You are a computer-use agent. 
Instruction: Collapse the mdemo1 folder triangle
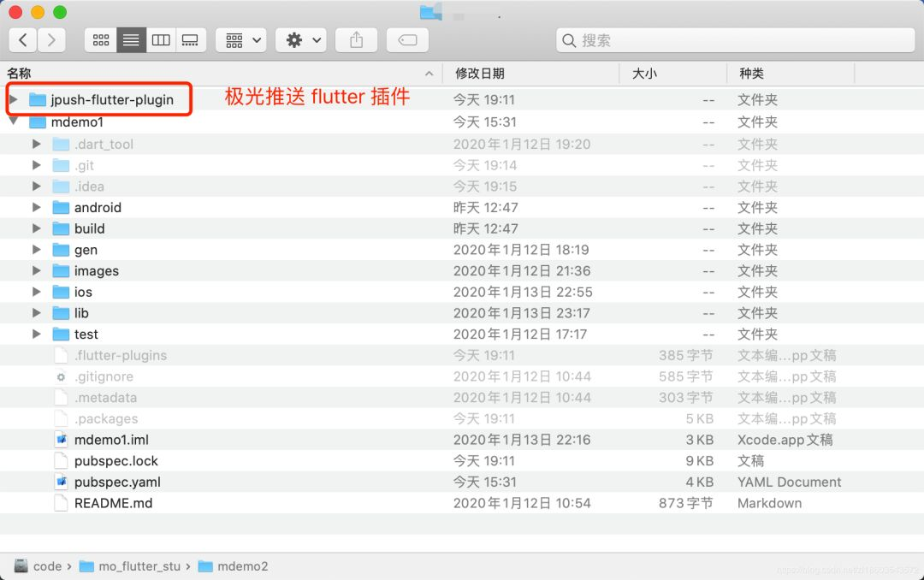[14, 121]
